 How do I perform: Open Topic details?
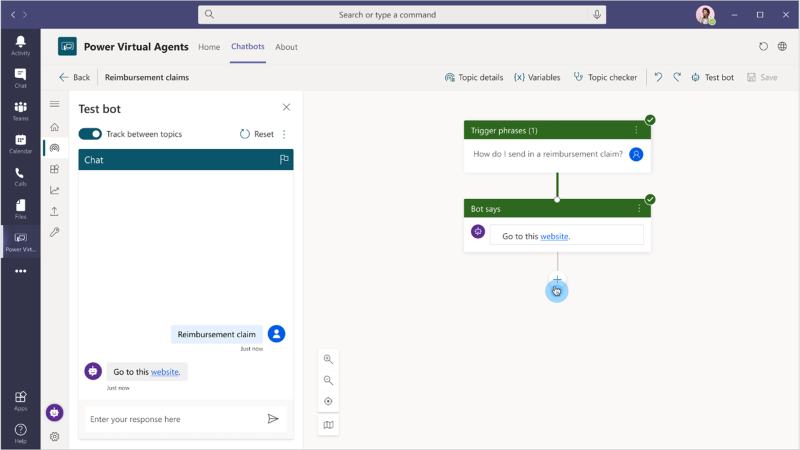474,77
